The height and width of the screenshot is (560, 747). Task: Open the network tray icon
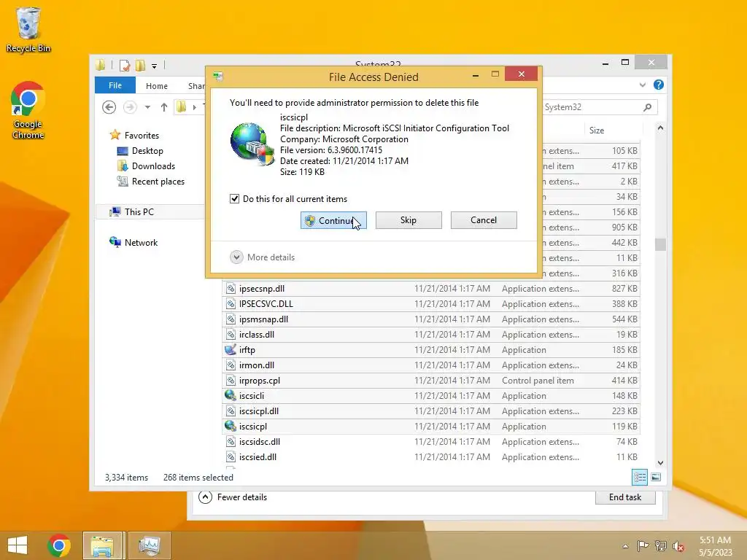pos(661,545)
